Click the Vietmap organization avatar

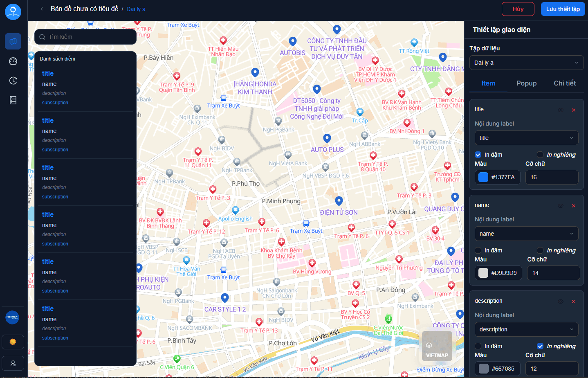[x=12, y=317]
